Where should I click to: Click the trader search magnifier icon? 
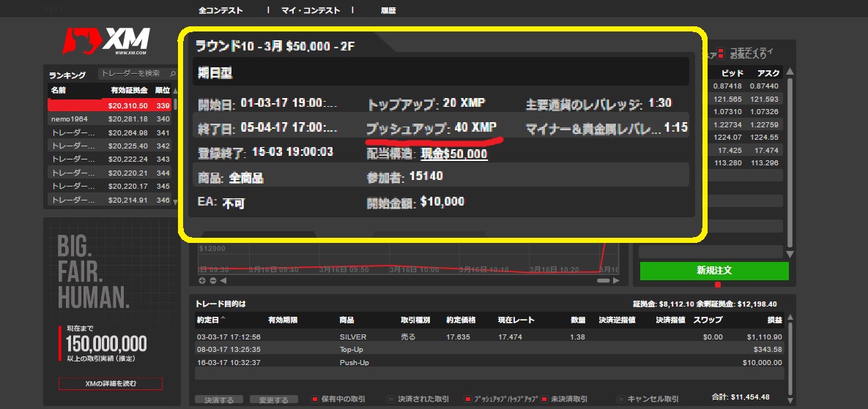[173, 74]
